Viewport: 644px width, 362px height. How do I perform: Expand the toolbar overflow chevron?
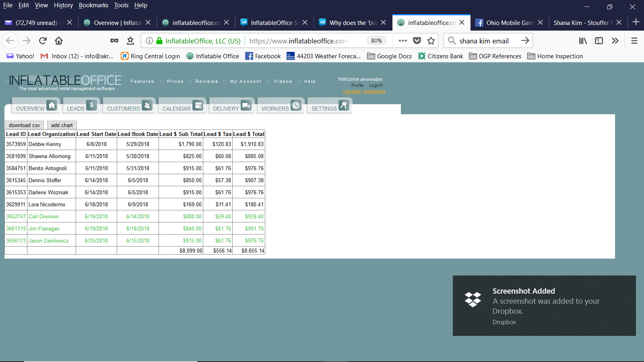pos(615,41)
